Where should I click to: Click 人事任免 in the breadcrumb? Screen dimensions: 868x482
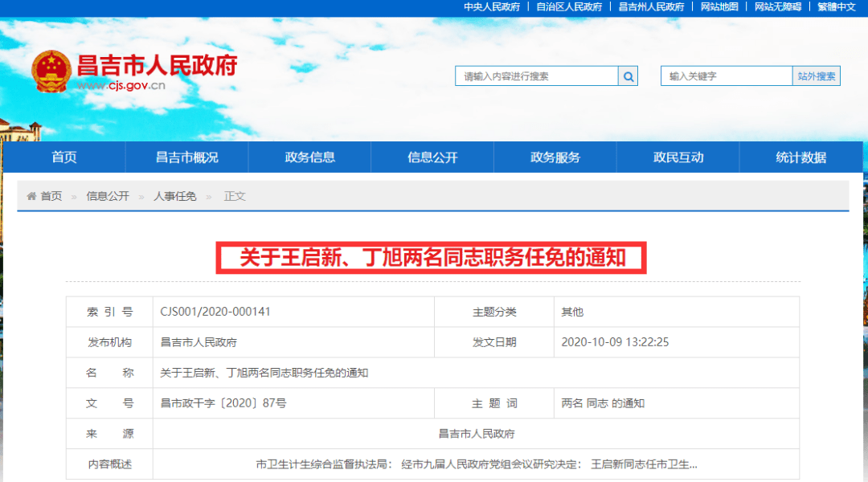(174, 196)
